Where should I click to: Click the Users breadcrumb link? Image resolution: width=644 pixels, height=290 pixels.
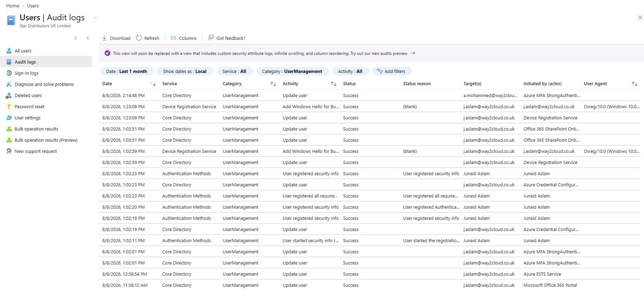(33, 6)
